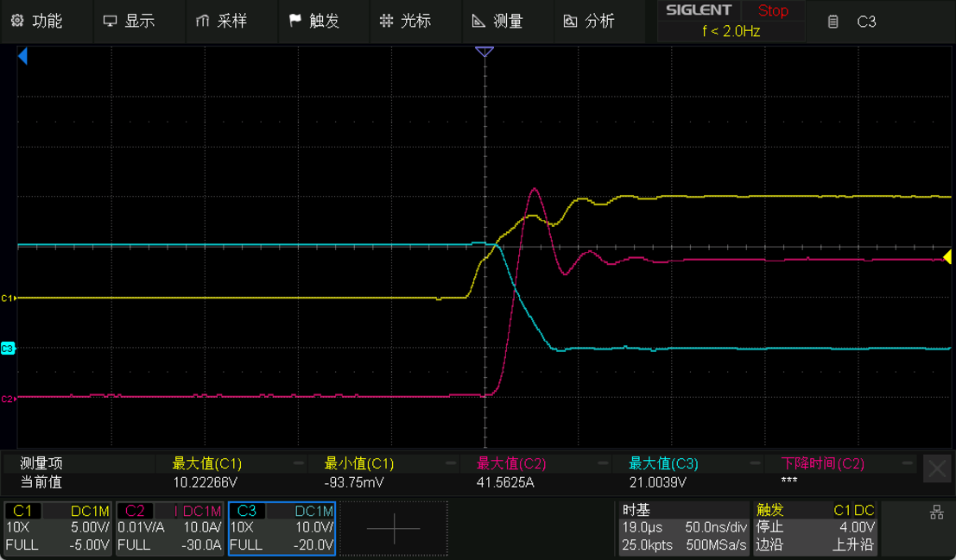Click the C3 -20.0V offset value

click(313, 544)
